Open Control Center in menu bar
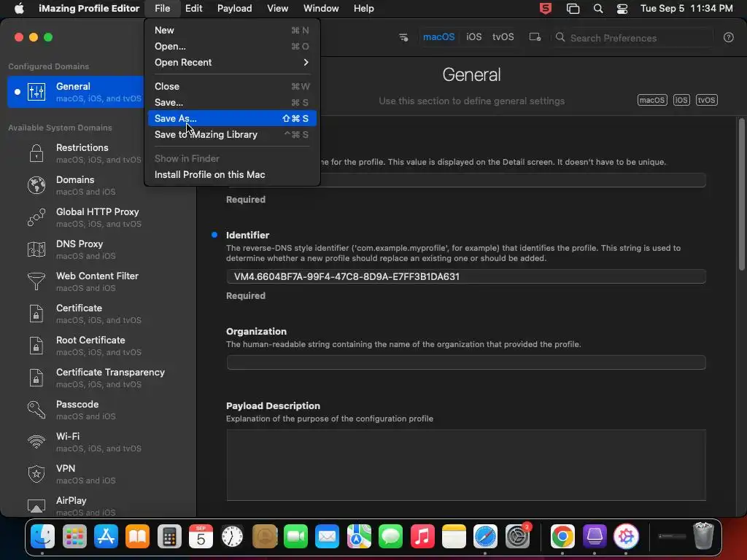 click(622, 9)
